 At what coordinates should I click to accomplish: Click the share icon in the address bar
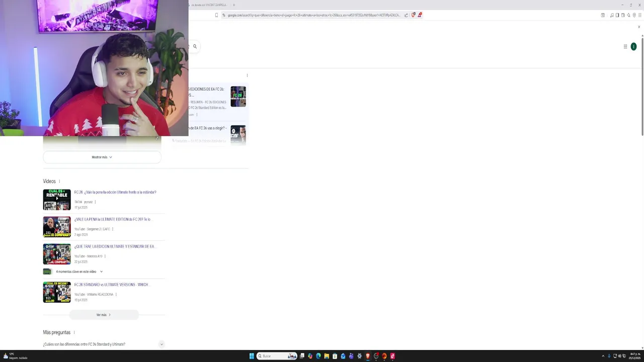pyautogui.click(x=406, y=15)
